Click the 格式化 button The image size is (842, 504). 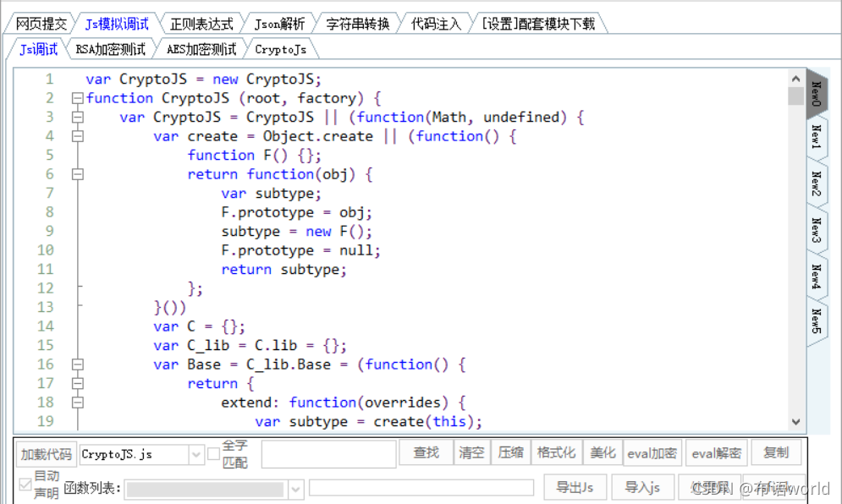click(556, 453)
